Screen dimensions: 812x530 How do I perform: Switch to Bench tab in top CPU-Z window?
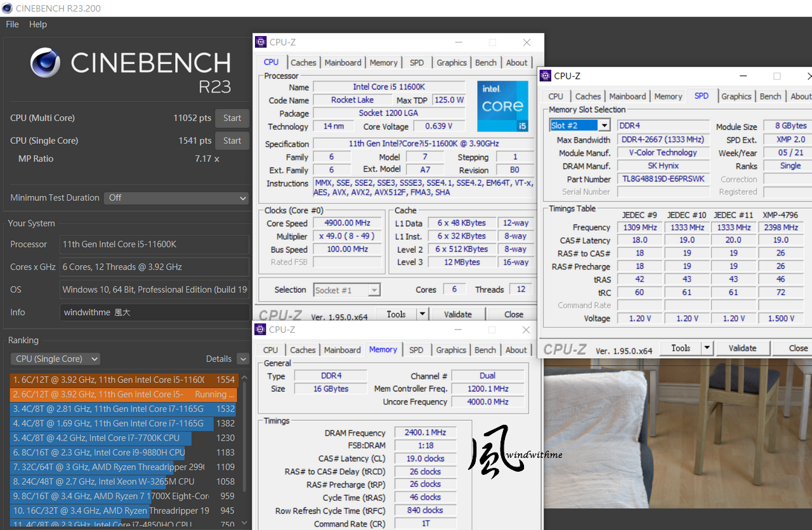point(486,63)
